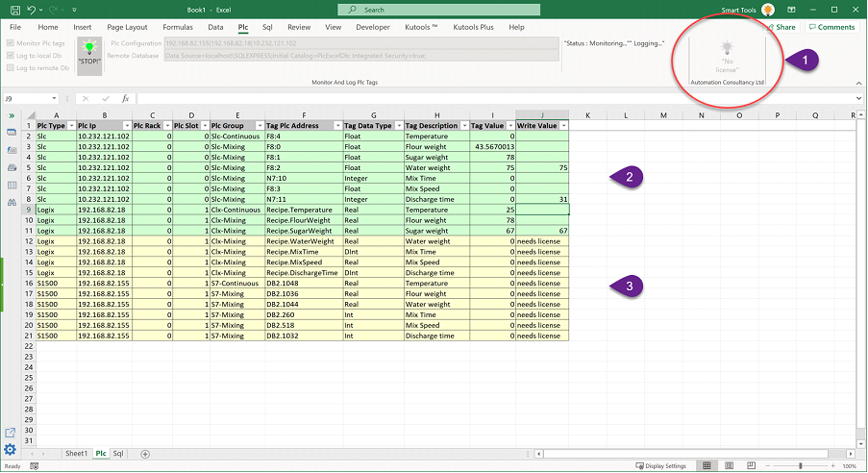Screen dimensions: 868x473
Task: Open the Plc Ip filter dropdown
Action: click(x=127, y=126)
